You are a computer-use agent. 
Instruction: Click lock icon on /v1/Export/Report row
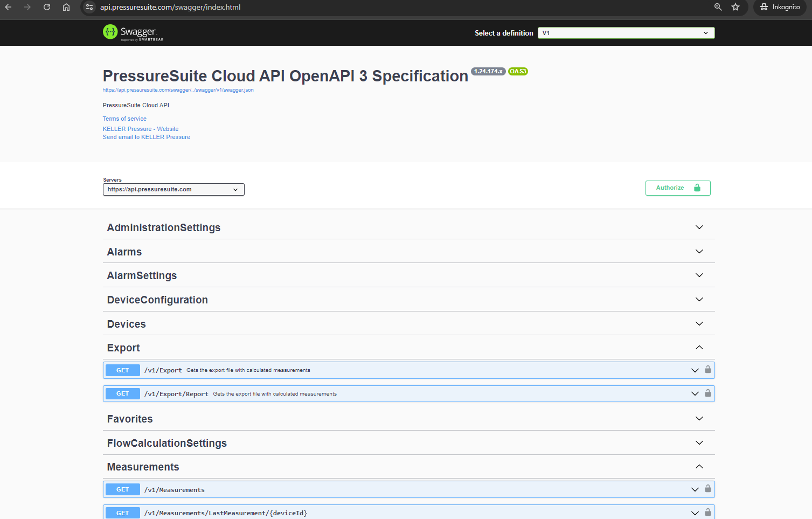(x=708, y=393)
